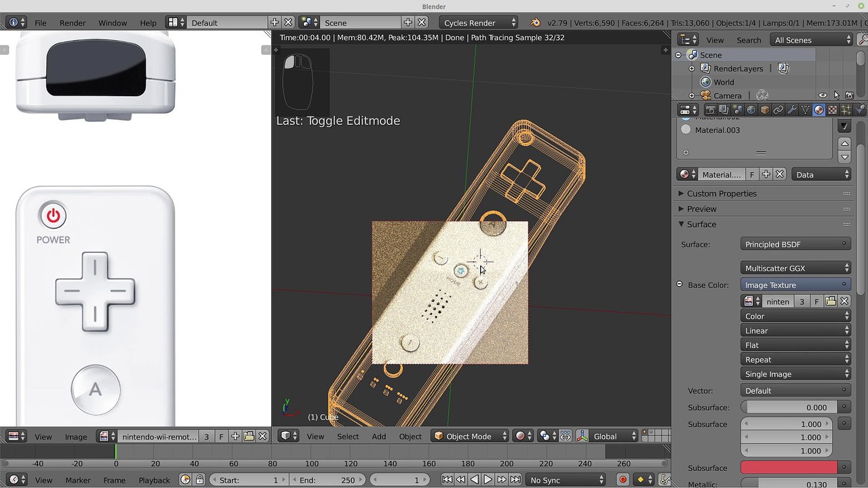Open the Multiscatter GGX distribution dropdown
This screenshot has height=488, width=868.
click(796, 268)
